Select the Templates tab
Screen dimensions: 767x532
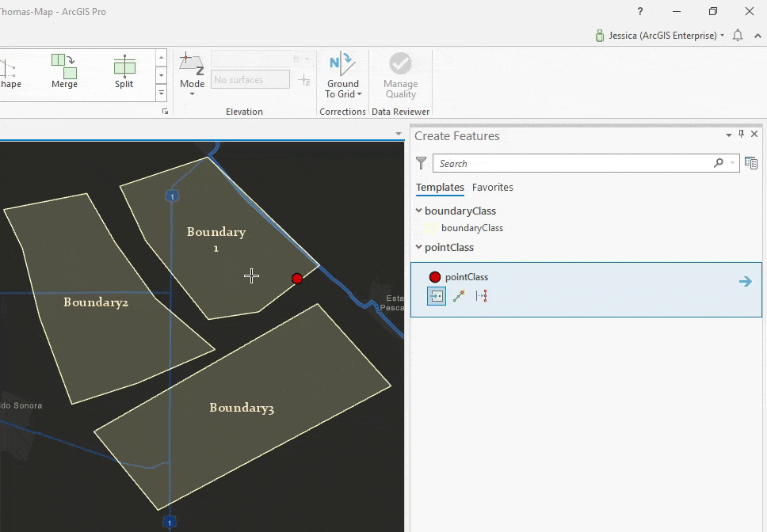[440, 188]
